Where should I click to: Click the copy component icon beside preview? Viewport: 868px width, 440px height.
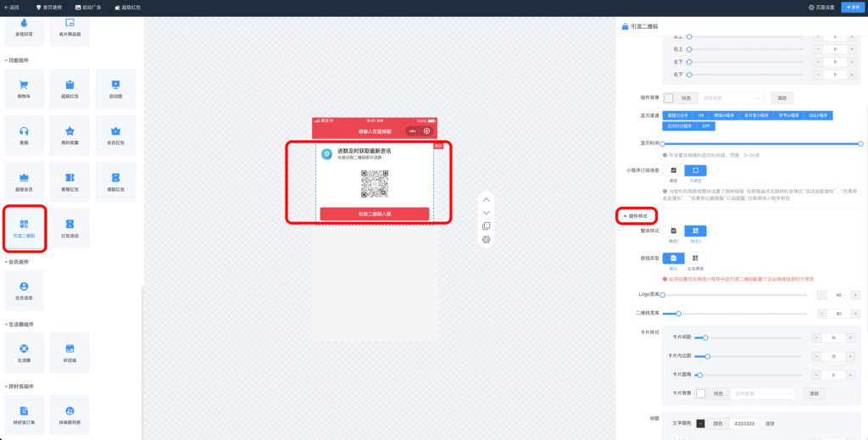coord(486,226)
